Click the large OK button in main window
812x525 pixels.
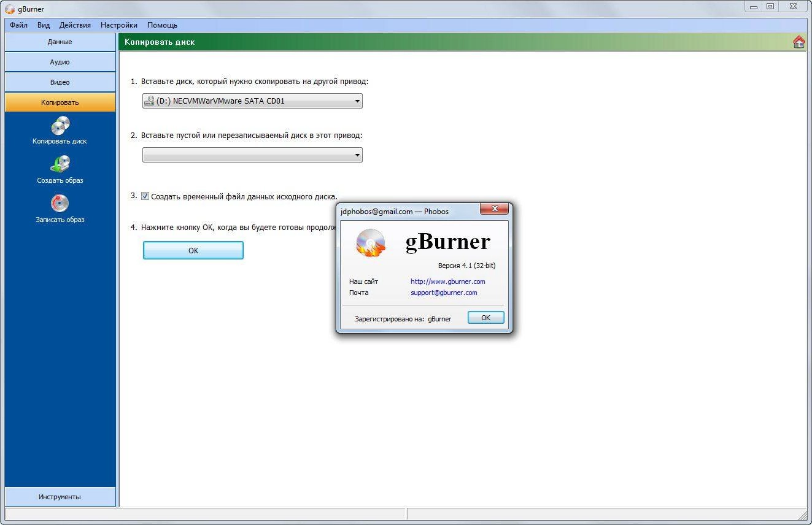[x=193, y=250]
